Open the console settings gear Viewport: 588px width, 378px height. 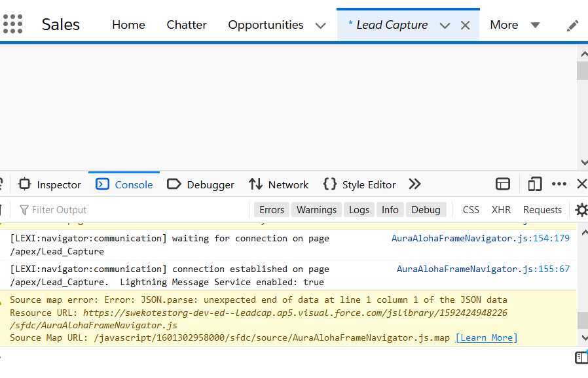click(x=581, y=210)
